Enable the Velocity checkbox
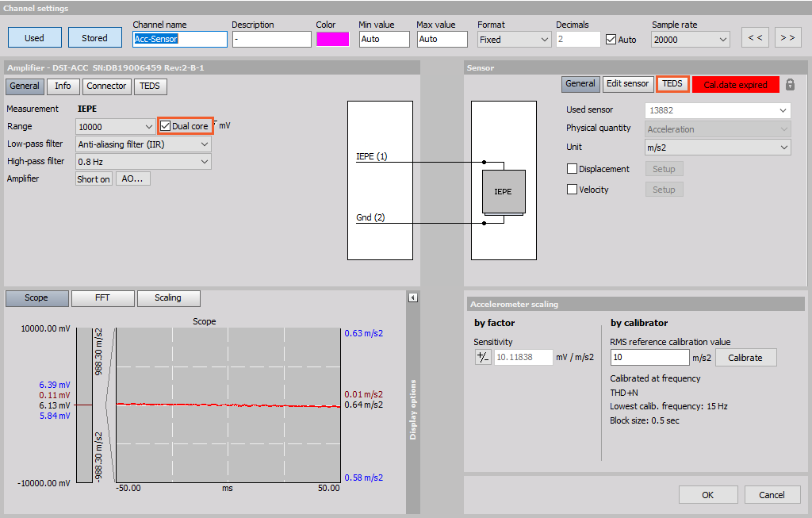This screenshot has height=518, width=812. [x=573, y=190]
